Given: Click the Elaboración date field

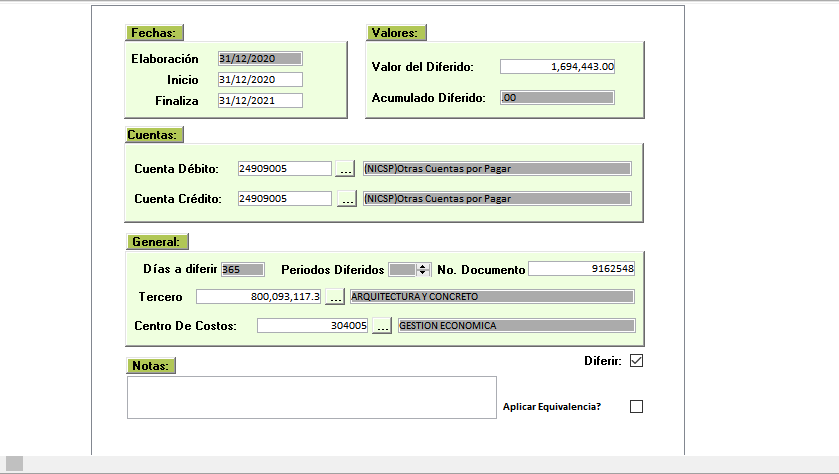Looking at the screenshot, I should 260,59.
